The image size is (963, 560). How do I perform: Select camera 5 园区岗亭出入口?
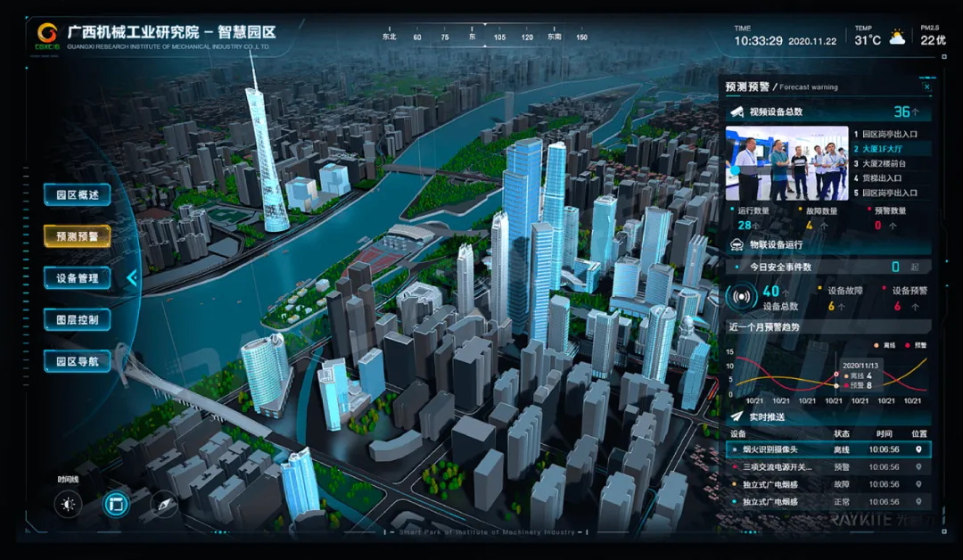tap(891, 193)
